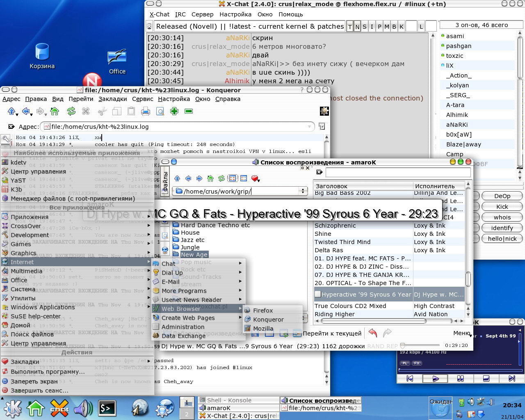Image resolution: width=525 pixels, height=420 pixels.
Task: Toggle channel mode K button in X-Chat
Action: (402, 27)
